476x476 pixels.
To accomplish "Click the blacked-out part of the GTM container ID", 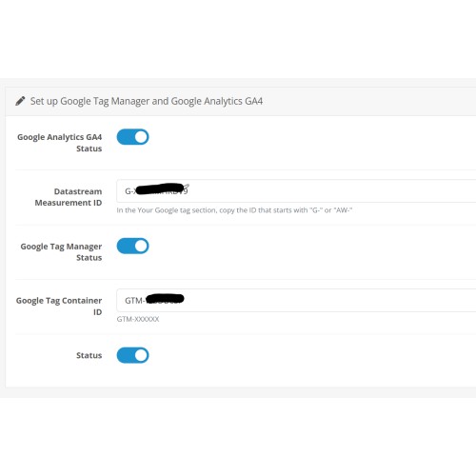I will 165,299.
